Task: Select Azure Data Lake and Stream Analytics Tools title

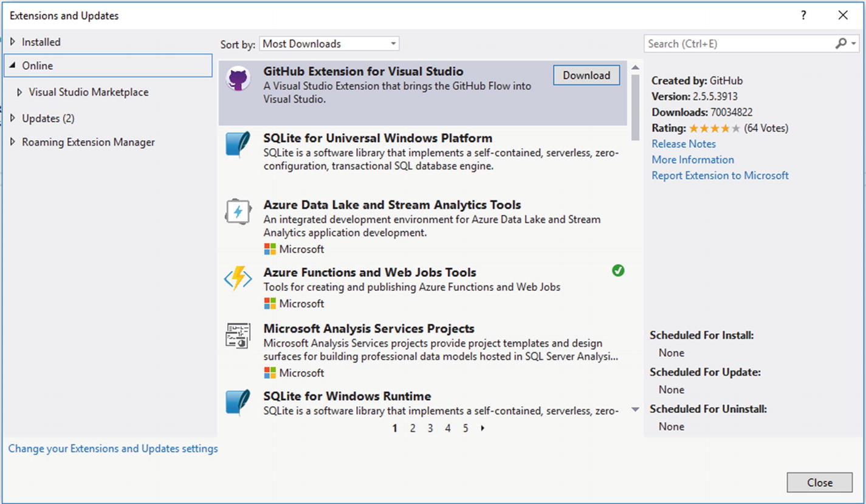Action: [x=392, y=205]
